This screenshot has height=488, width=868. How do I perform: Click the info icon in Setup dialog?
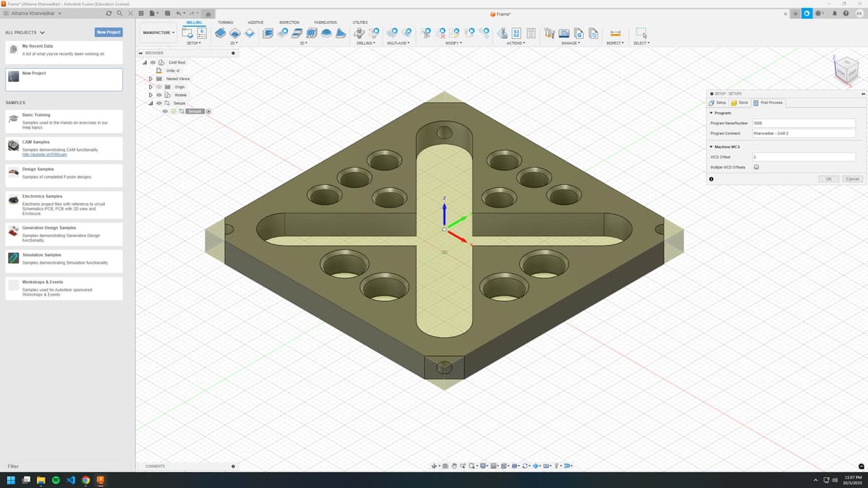click(x=712, y=179)
